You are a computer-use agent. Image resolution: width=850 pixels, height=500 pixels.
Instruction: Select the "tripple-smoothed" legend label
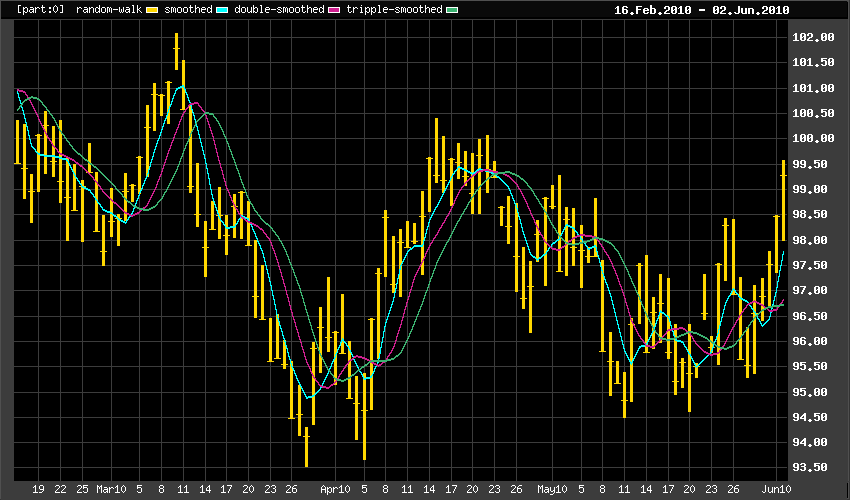[394, 10]
